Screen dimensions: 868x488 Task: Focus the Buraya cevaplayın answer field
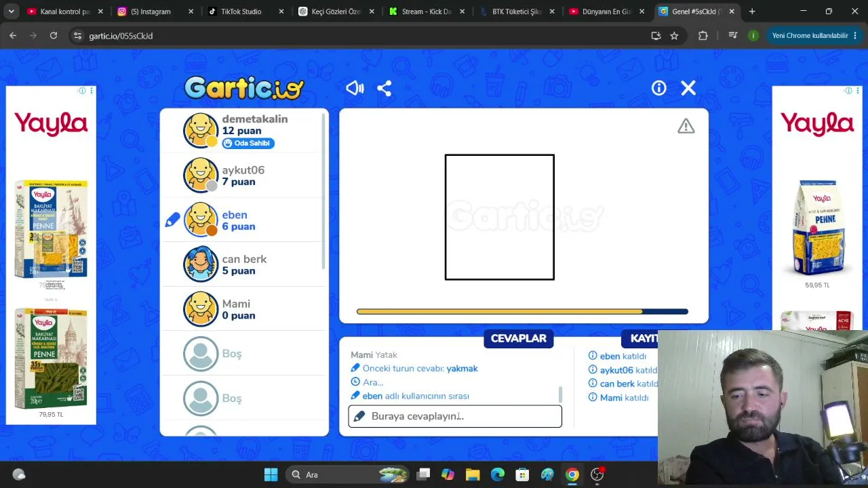[x=455, y=416]
